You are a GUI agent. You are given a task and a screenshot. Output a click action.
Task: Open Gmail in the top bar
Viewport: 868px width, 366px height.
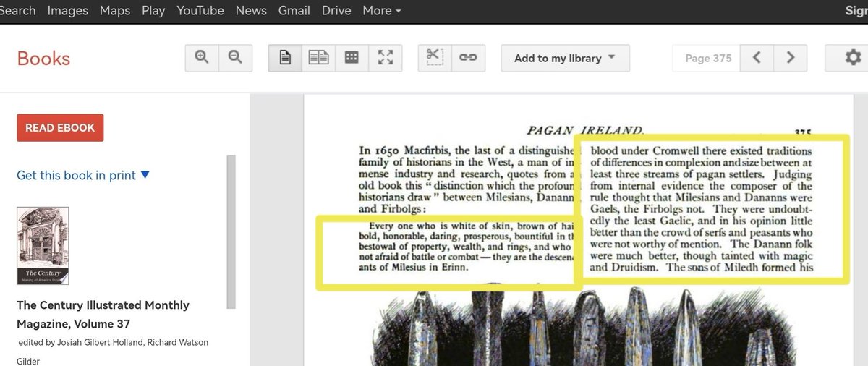point(294,11)
